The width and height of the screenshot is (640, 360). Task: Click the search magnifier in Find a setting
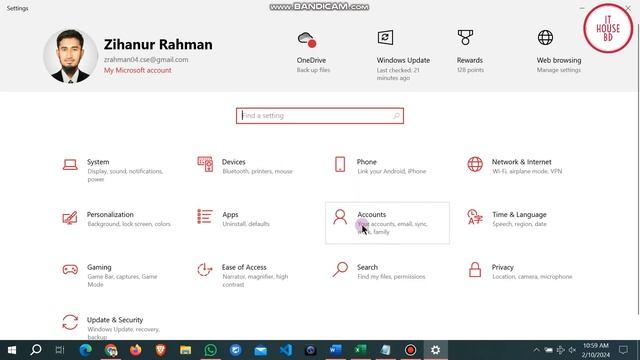tap(396, 116)
